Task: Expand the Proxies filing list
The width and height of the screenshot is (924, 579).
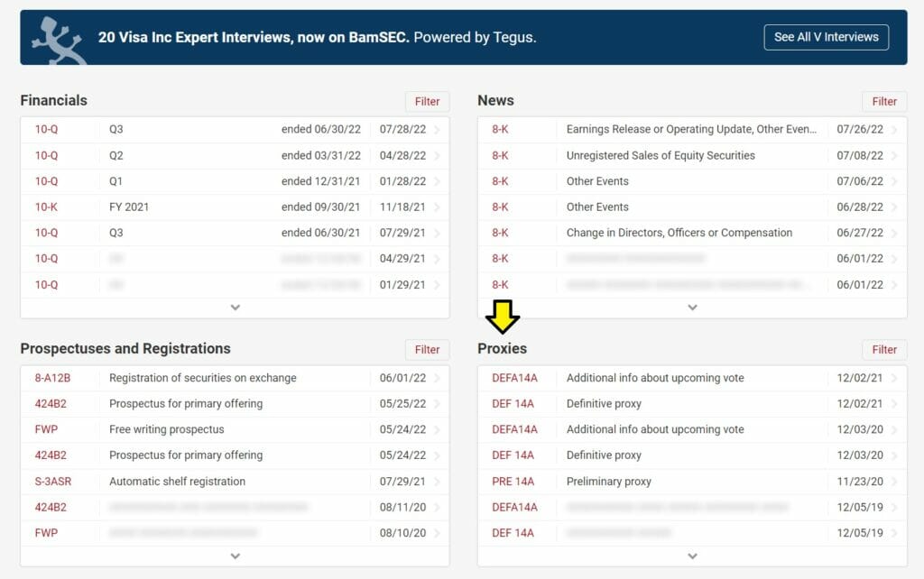Action: pyautogui.click(x=693, y=556)
